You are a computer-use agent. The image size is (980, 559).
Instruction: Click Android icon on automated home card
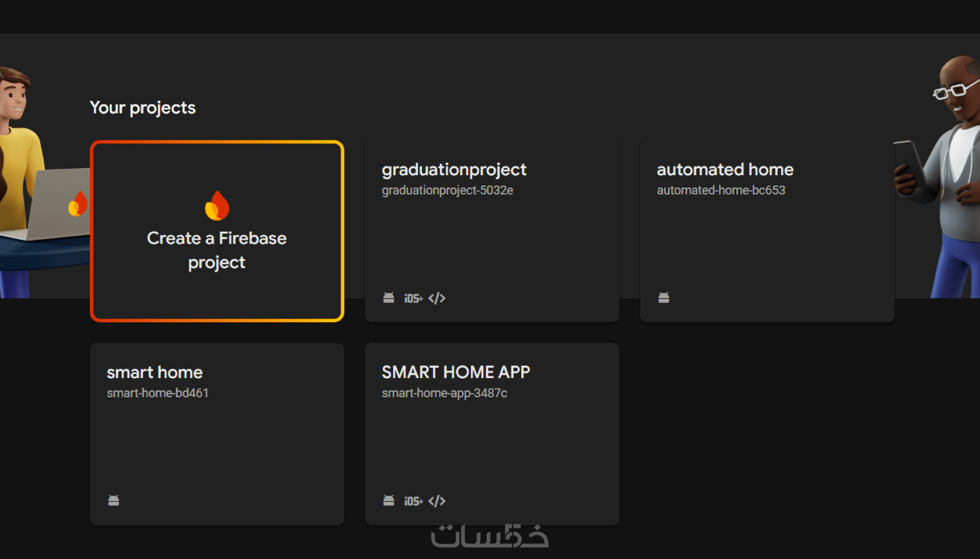(x=664, y=297)
